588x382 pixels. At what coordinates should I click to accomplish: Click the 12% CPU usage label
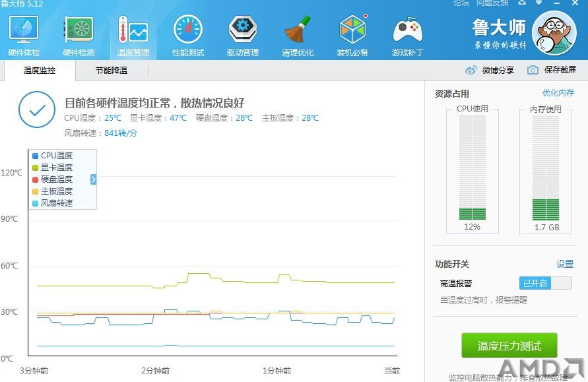tap(472, 227)
